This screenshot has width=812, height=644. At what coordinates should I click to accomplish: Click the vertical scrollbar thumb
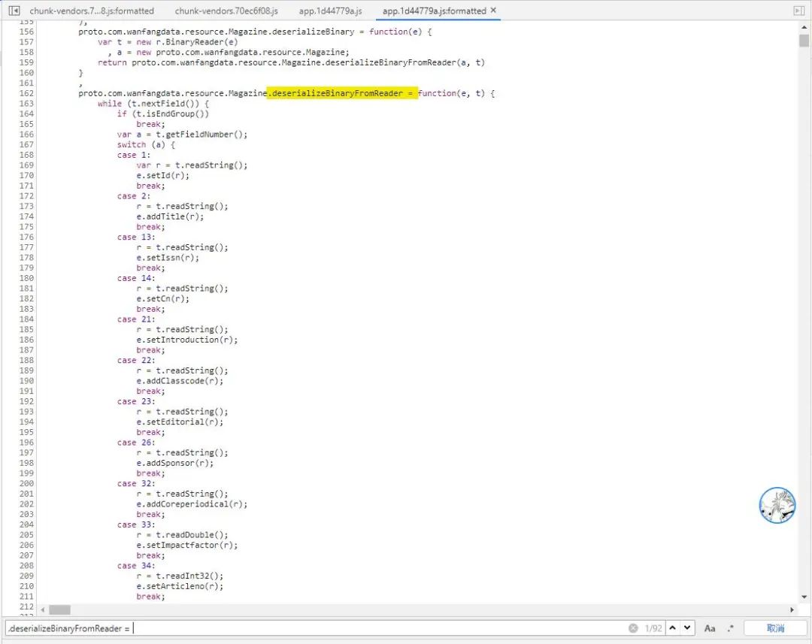(804, 40)
